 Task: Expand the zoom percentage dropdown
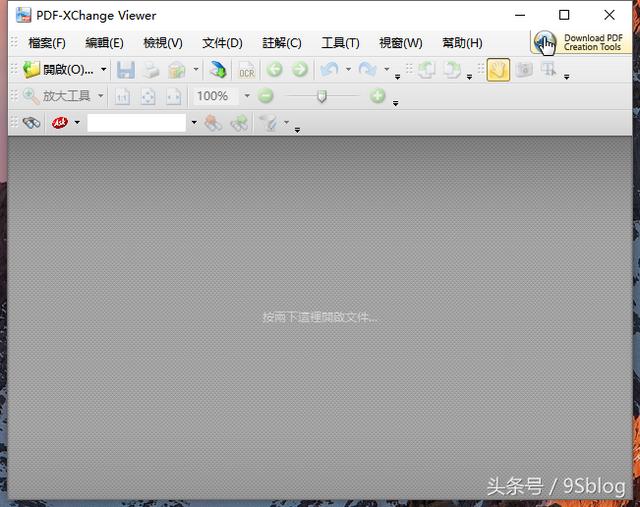[x=247, y=96]
